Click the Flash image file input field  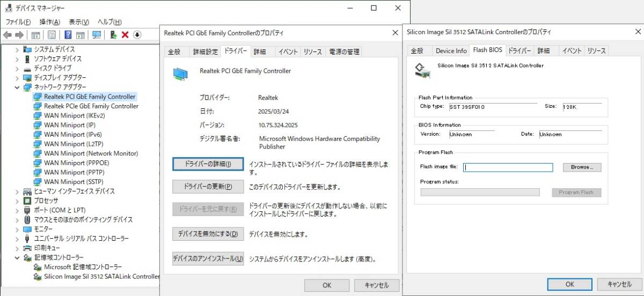pos(508,167)
